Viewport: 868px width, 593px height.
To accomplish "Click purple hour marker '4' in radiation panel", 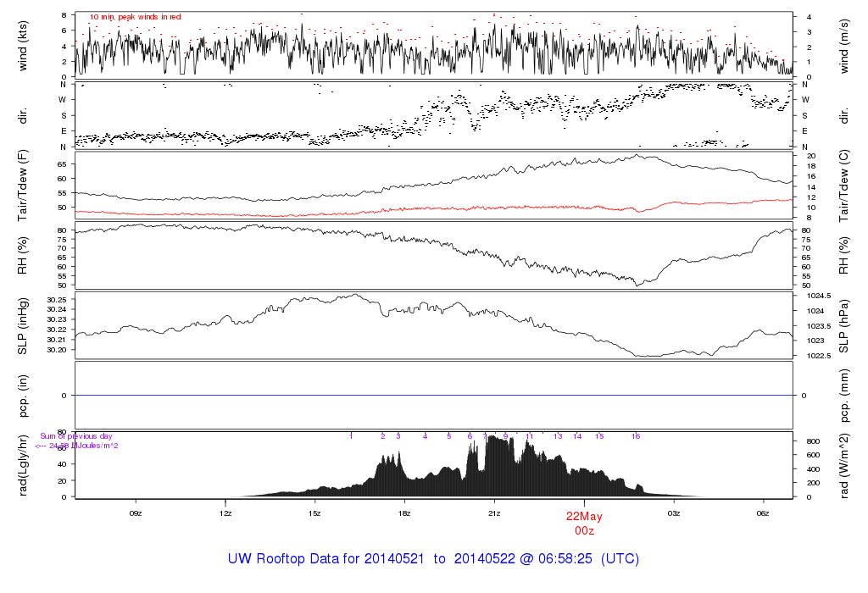I will [426, 436].
